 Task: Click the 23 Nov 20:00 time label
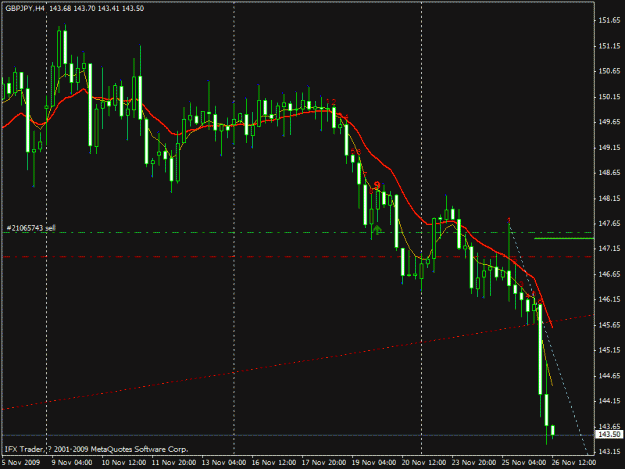click(x=474, y=462)
